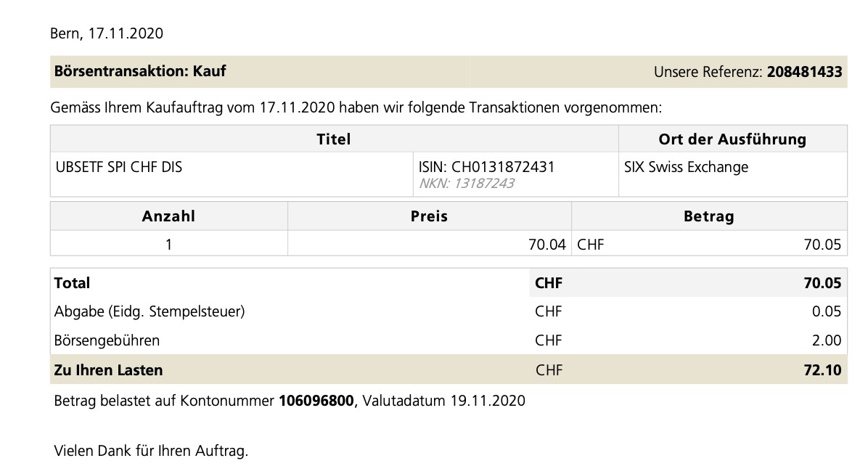Click the 'Anzahl' column header
Viewport: 868px width, 474px height.
click(x=168, y=216)
